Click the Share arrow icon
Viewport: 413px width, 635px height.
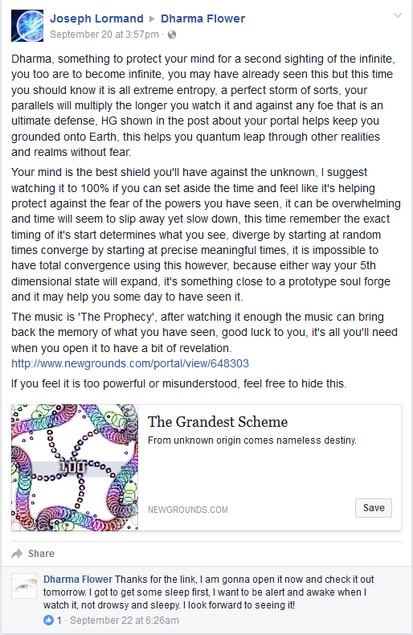click(17, 554)
